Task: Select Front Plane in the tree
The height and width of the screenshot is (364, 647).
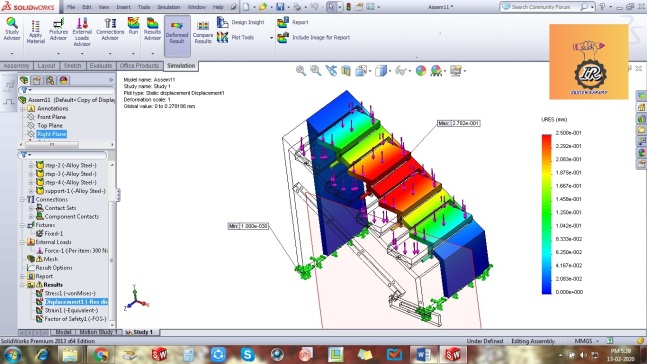Action: [51, 117]
